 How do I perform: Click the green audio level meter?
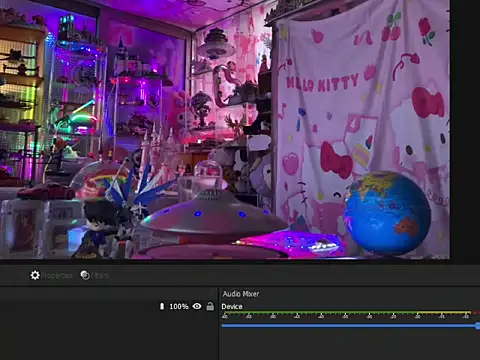tap(319, 313)
